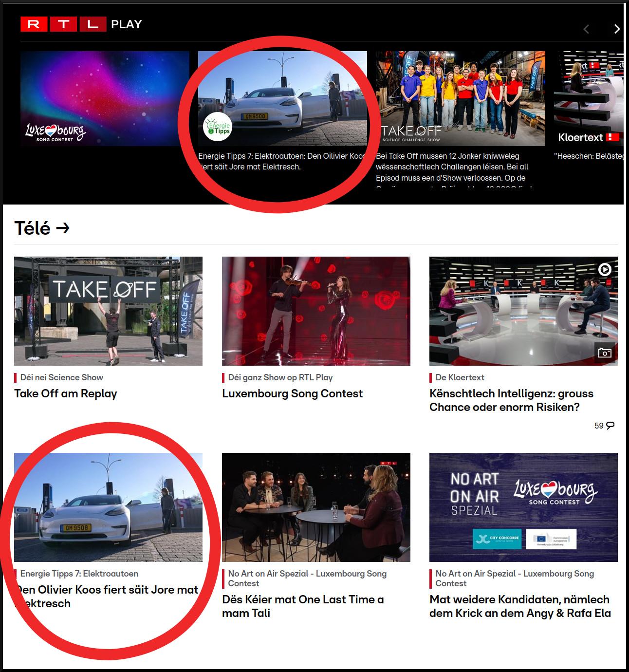Viewport: 629px width, 672px height.
Task: Click the 'Energie Tipps 7: Elektroautoen' label in Télé
Action: (x=79, y=574)
